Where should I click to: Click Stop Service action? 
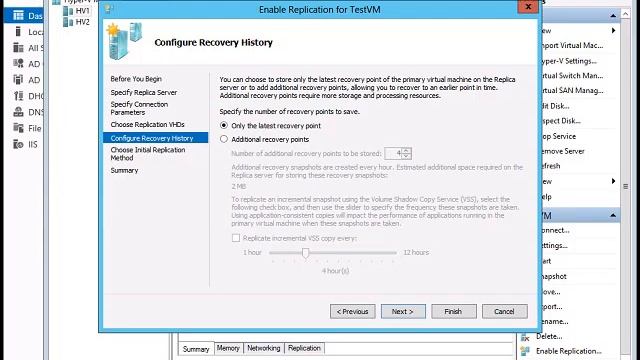[558, 136]
